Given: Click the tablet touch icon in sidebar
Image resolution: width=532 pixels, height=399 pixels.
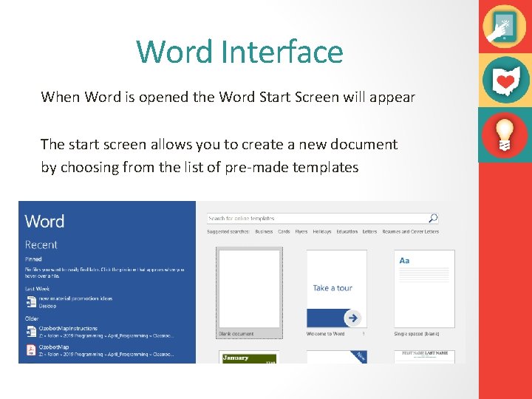Looking at the screenshot, I should coord(504,27).
